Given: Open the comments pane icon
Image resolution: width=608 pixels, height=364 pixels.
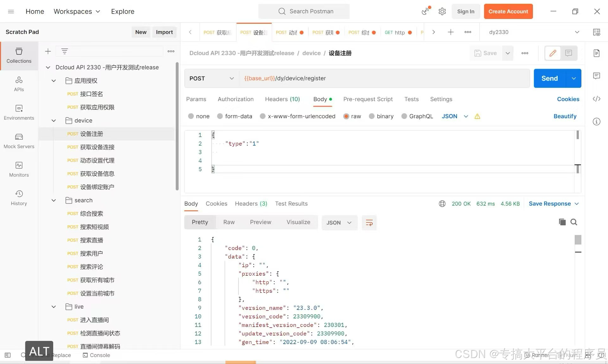Looking at the screenshot, I should [x=597, y=76].
